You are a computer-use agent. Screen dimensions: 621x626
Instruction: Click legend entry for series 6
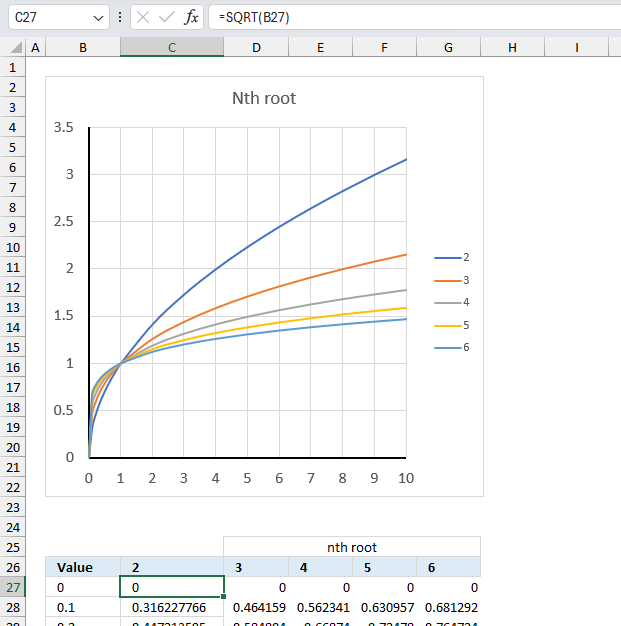point(452,348)
